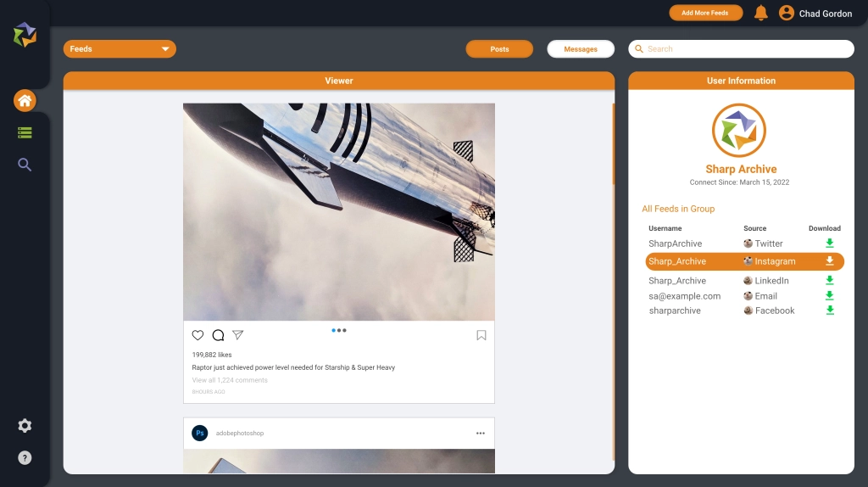Share the post with paper plane icon
This screenshot has width=868, height=487.
[x=238, y=335]
